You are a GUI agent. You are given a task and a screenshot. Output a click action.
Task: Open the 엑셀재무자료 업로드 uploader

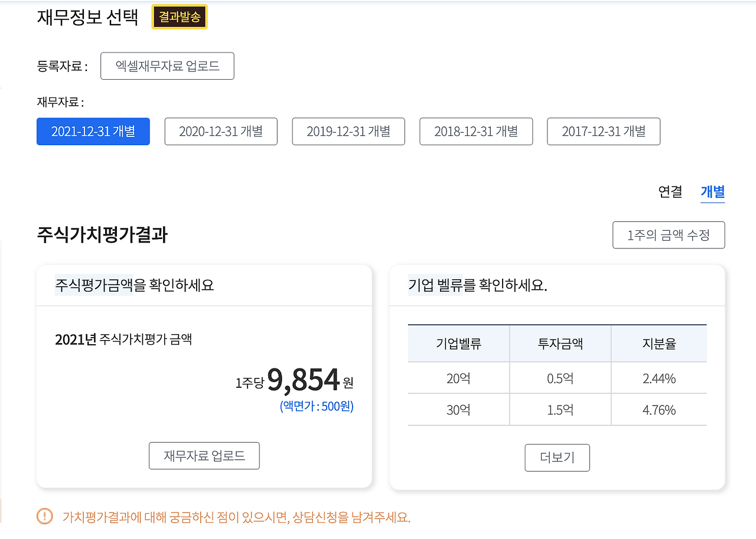point(167,66)
